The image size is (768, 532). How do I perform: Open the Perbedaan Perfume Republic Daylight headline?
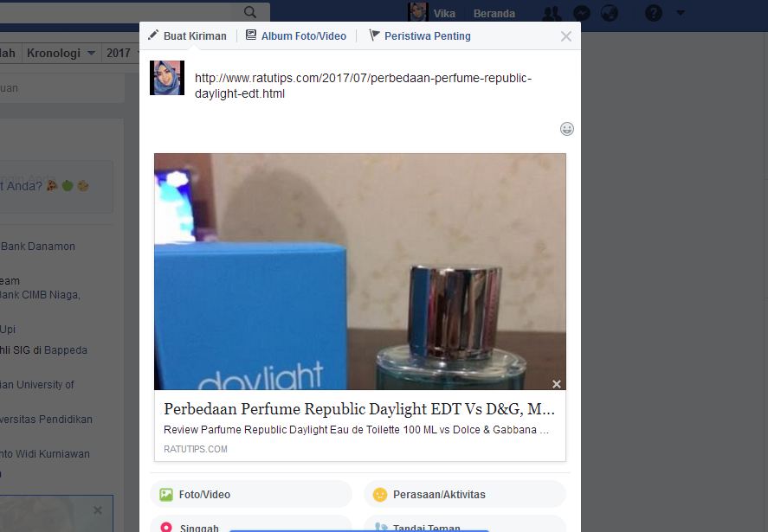coord(359,408)
